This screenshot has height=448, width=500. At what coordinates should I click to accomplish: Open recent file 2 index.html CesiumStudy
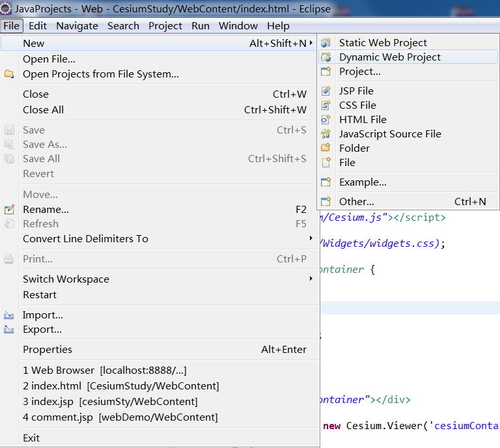tap(160, 386)
